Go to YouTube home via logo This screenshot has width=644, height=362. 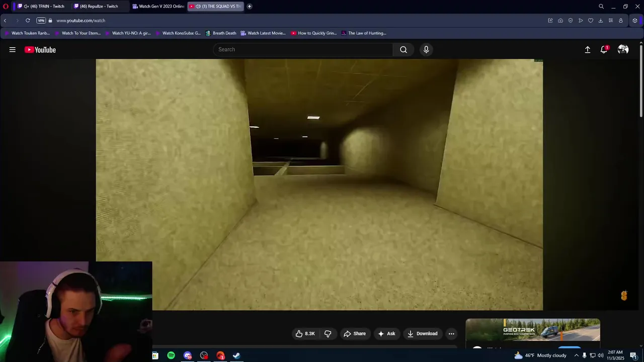[40, 50]
